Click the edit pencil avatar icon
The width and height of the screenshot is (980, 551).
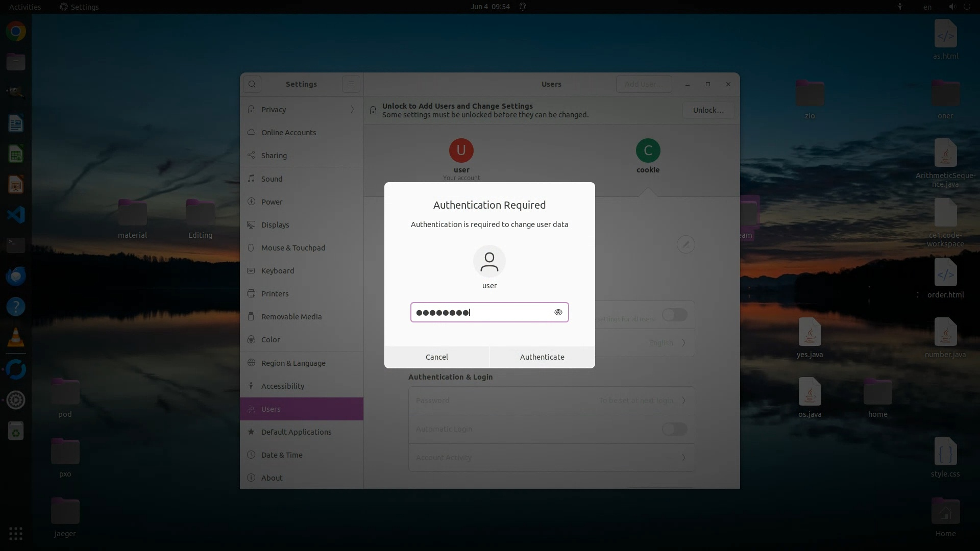(x=686, y=244)
